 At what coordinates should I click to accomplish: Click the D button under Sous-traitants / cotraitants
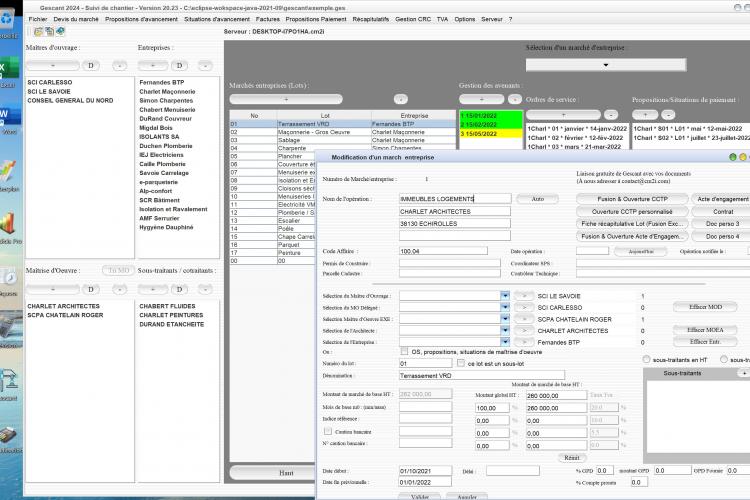[x=179, y=289]
